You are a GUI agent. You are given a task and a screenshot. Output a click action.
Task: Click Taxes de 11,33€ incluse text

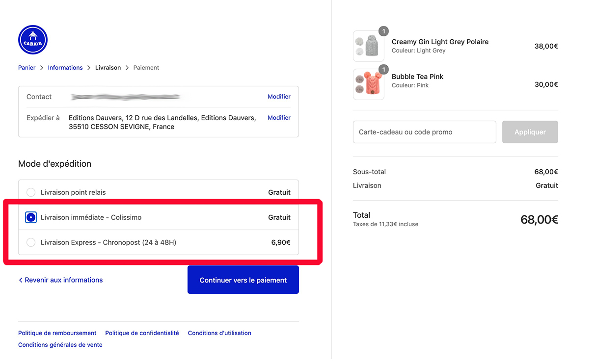pos(386,224)
